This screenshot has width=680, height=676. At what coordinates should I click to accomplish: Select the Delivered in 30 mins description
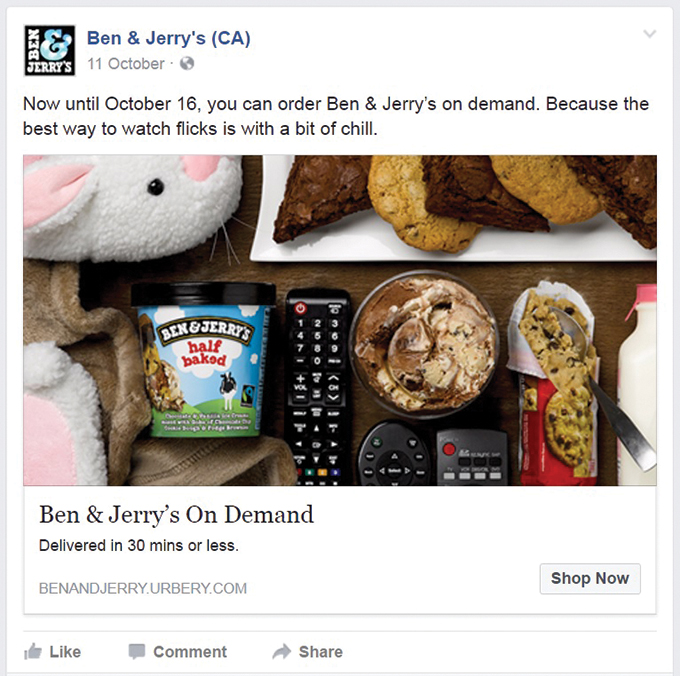click(139, 545)
